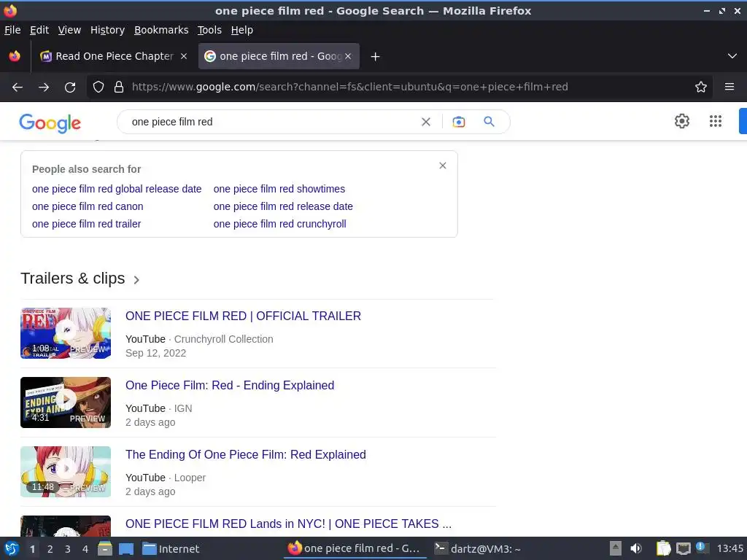Viewport: 747px width, 560px height.
Task: Play the Looper 11:48 video thumbnail
Action: (x=66, y=472)
